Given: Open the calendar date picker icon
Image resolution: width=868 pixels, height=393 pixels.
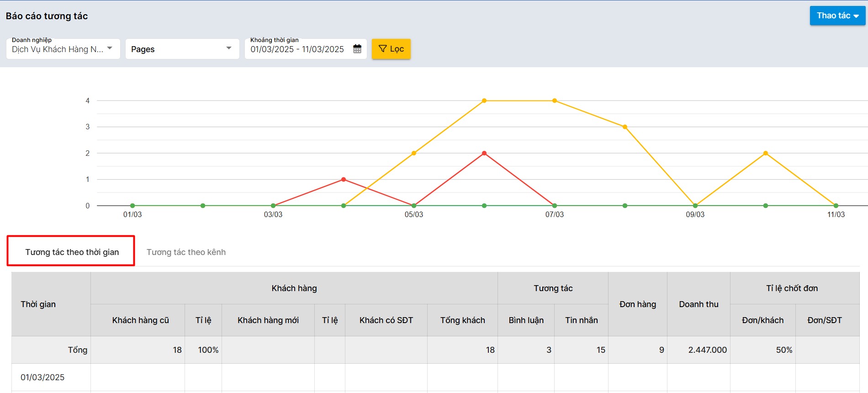Looking at the screenshot, I should [357, 49].
